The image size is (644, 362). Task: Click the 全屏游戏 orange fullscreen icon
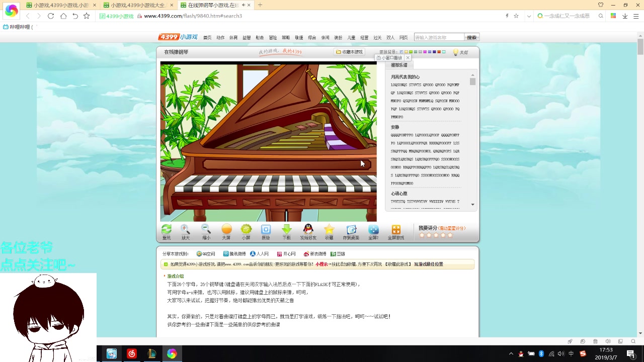396,229
